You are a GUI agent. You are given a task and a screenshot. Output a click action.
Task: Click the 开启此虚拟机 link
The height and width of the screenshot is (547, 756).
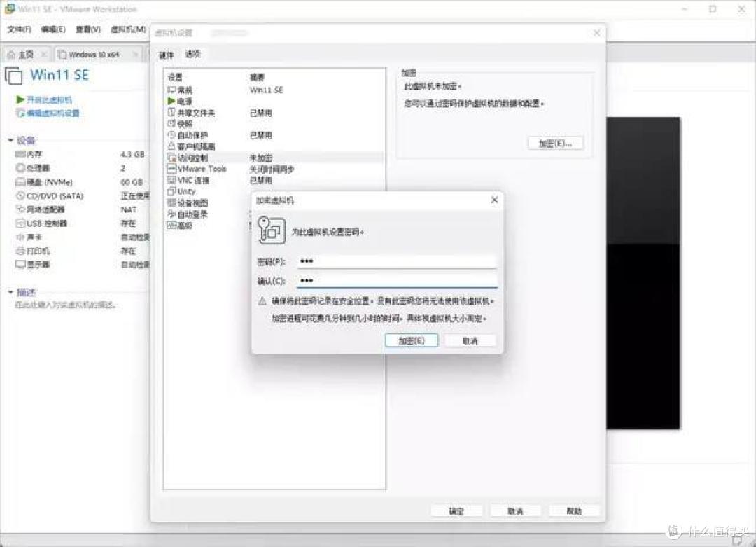coord(49,100)
